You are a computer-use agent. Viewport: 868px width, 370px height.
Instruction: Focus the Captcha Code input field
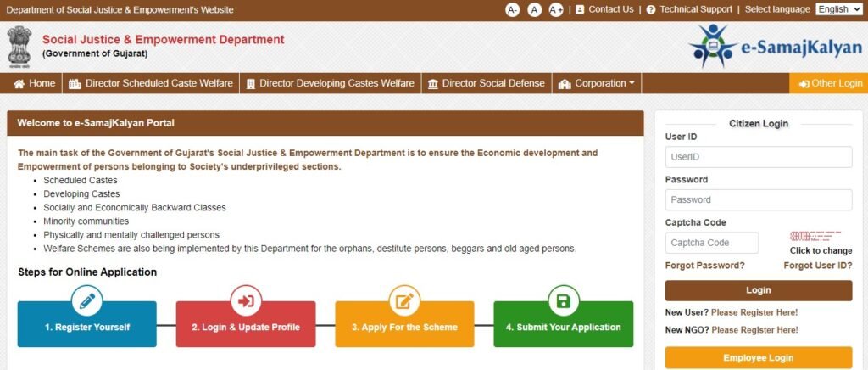[712, 243]
